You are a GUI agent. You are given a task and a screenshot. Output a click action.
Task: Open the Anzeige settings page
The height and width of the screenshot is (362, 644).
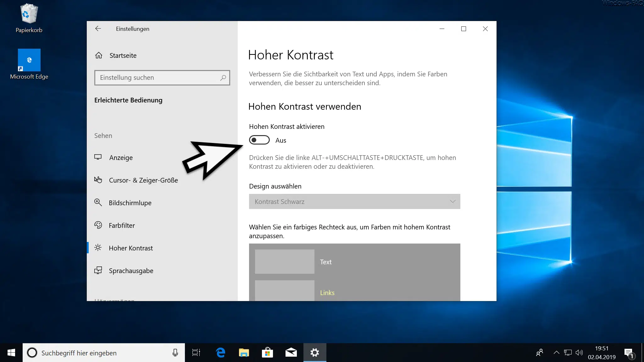click(x=121, y=157)
